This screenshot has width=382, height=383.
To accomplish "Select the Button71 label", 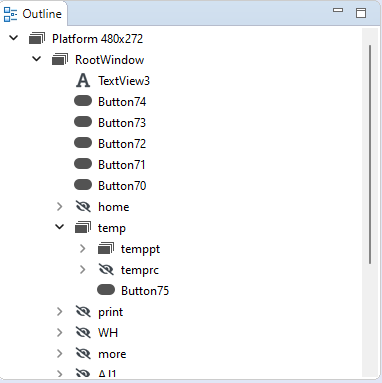I will [x=122, y=165].
